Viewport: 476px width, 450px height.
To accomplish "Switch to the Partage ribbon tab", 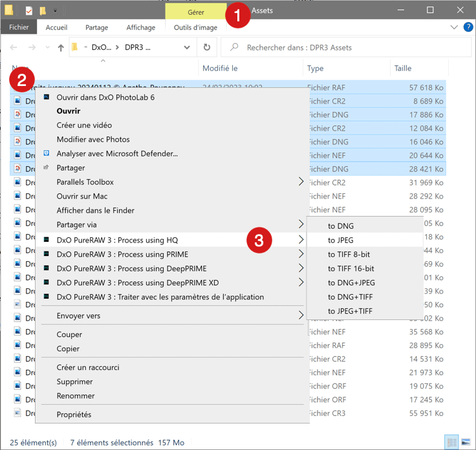I will (96, 28).
